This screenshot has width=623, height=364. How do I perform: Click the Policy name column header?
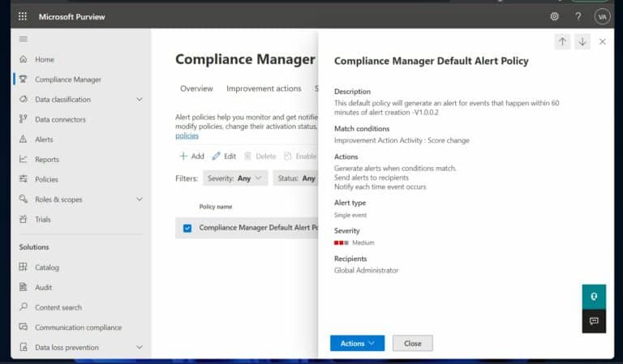tap(216, 207)
